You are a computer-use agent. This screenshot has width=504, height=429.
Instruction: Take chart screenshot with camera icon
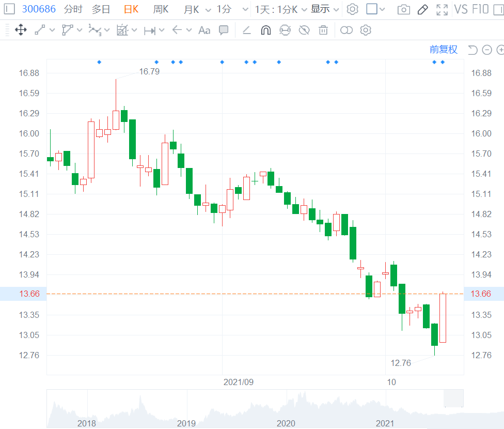point(404,10)
